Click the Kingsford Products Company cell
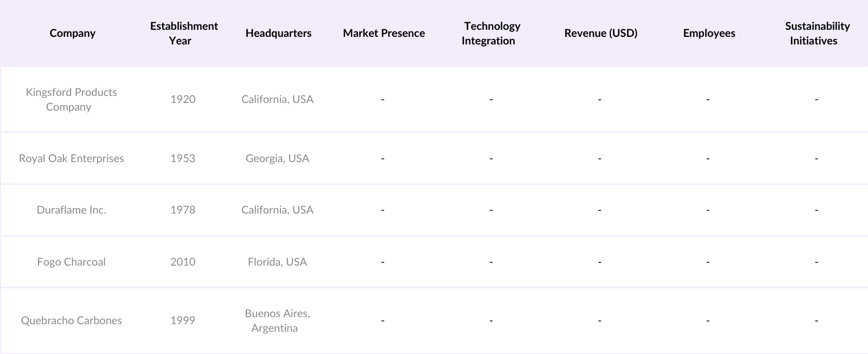 (x=71, y=99)
